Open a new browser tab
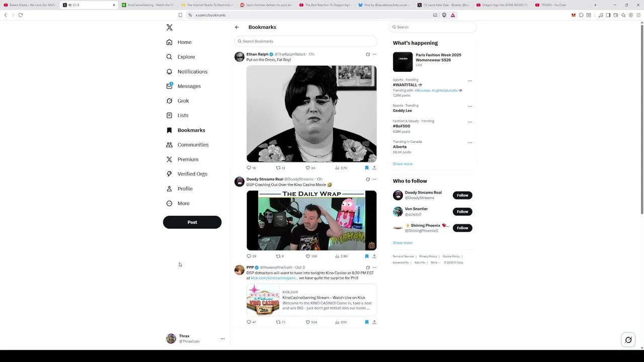The width and height of the screenshot is (644, 362). (x=595, y=5)
